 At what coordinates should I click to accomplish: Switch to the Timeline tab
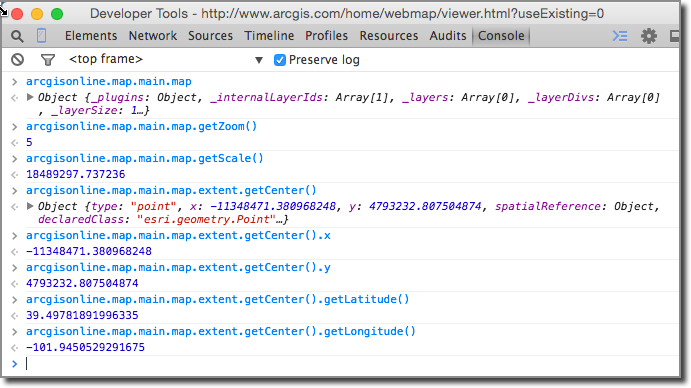point(269,36)
